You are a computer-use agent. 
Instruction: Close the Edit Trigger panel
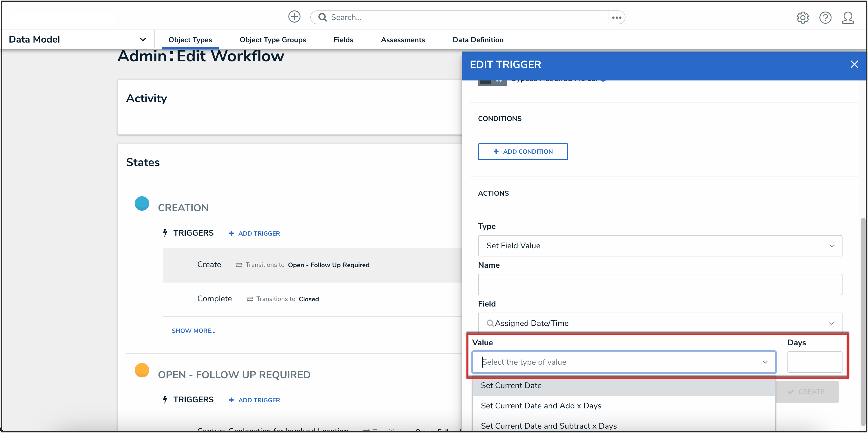click(854, 64)
